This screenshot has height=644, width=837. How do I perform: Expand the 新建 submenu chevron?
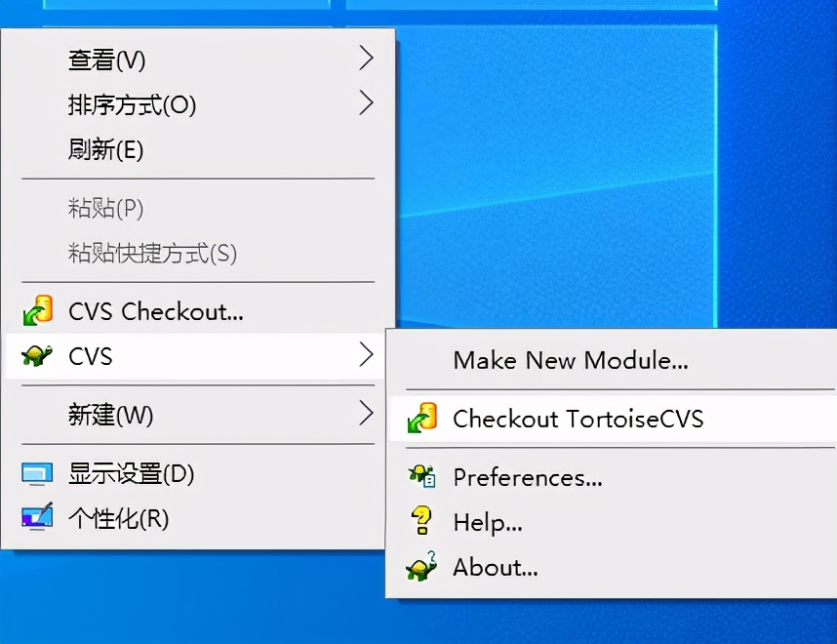point(366,415)
